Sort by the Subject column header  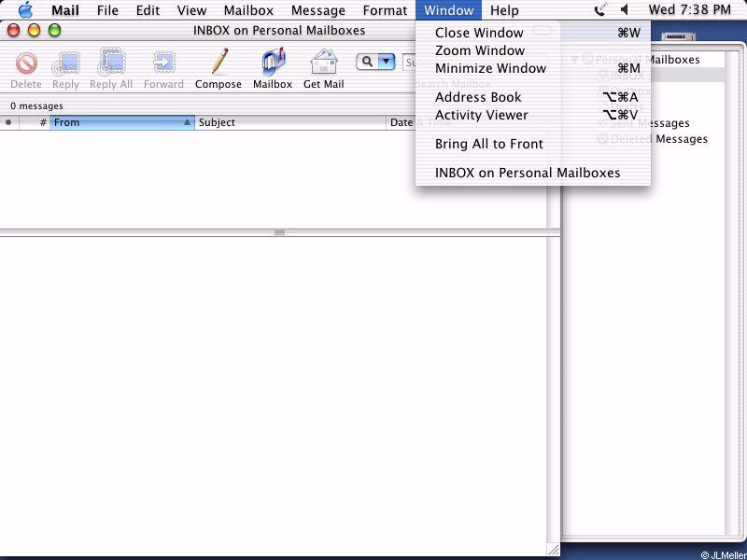[290, 122]
